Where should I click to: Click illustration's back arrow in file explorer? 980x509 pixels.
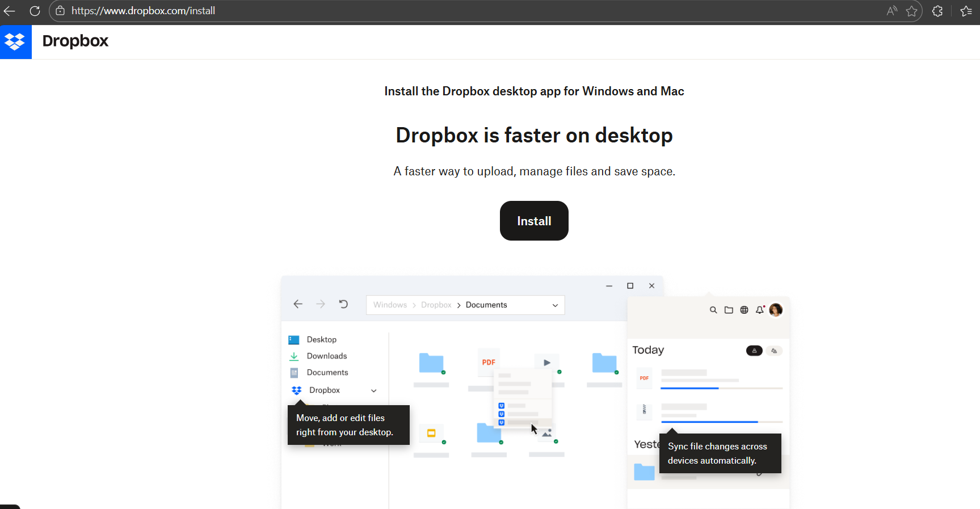tap(298, 304)
